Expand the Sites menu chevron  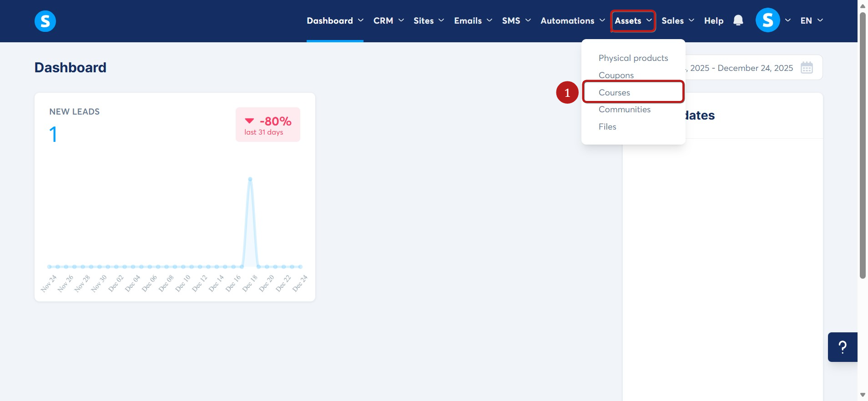tap(441, 20)
